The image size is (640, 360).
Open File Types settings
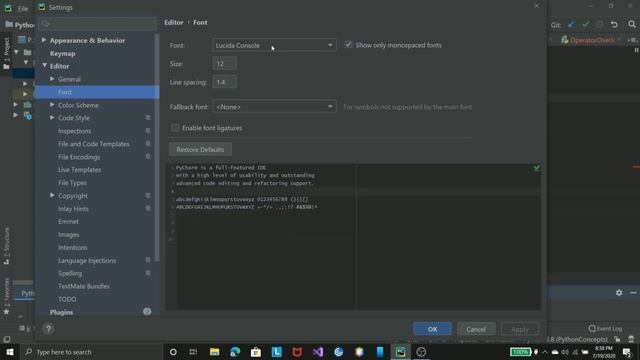(x=72, y=183)
